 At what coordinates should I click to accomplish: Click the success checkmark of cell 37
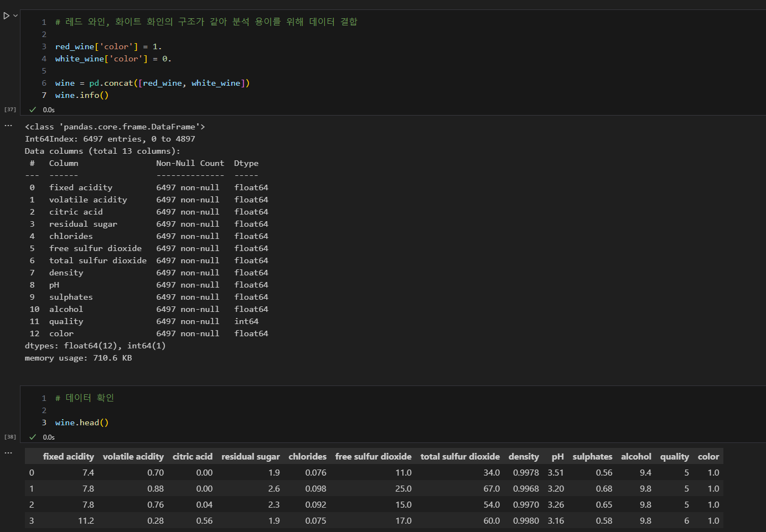(x=33, y=109)
